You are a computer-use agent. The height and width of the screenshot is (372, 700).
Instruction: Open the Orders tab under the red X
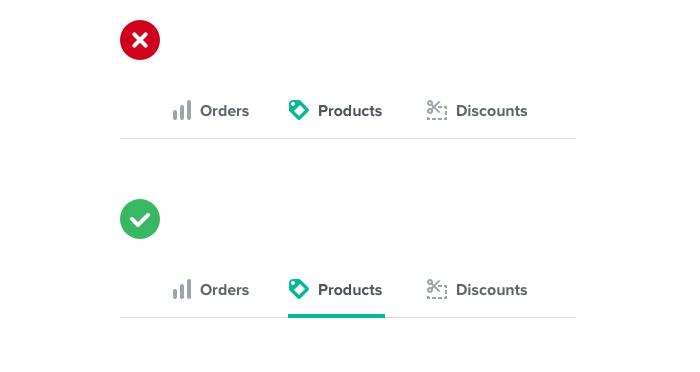pos(211,110)
